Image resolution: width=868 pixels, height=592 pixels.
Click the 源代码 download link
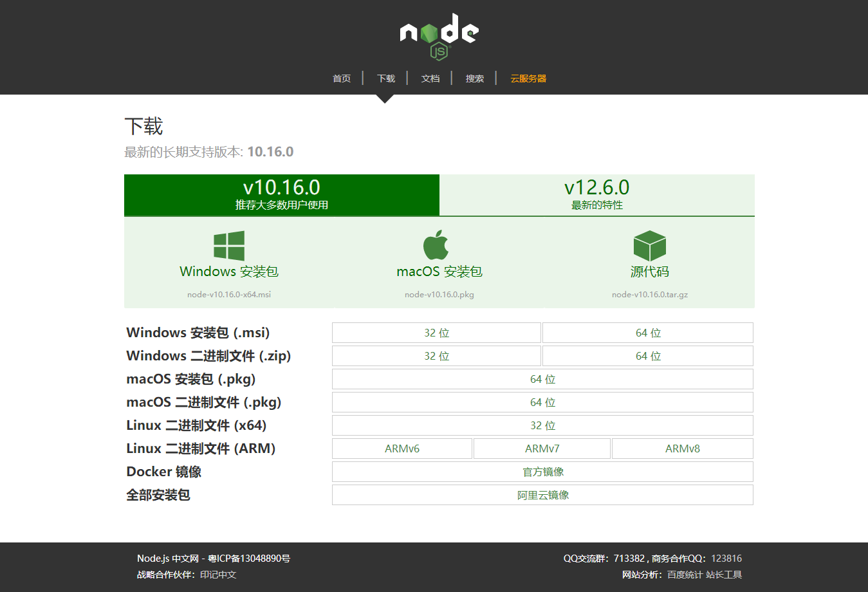650,272
